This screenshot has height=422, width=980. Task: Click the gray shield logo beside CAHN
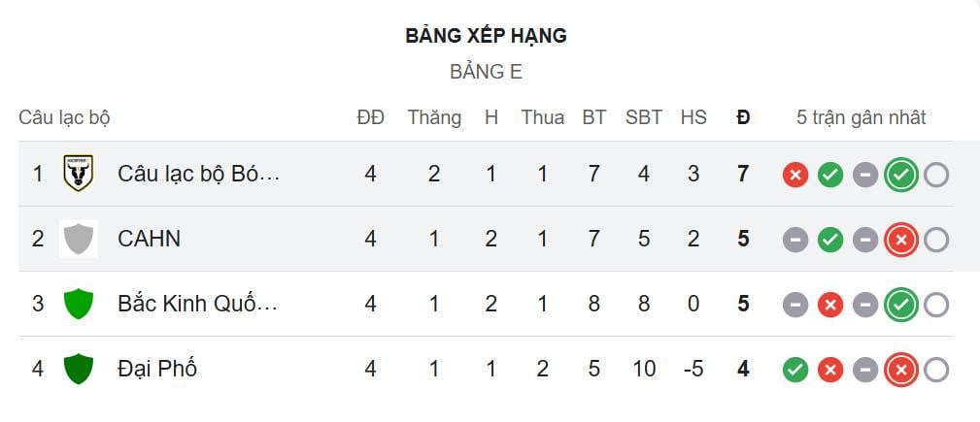click(x=78, y=239)
